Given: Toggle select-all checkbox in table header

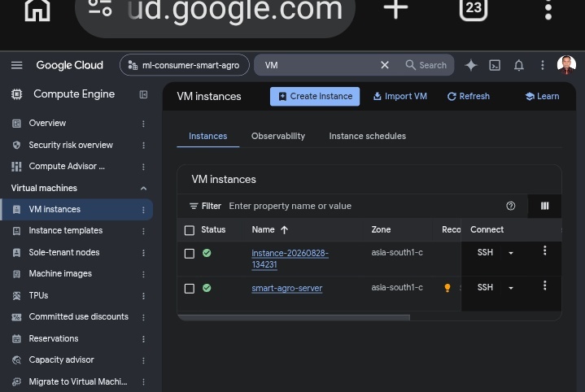Looking at the screenshot, I should pyautogui.click(x=190, y=230).
